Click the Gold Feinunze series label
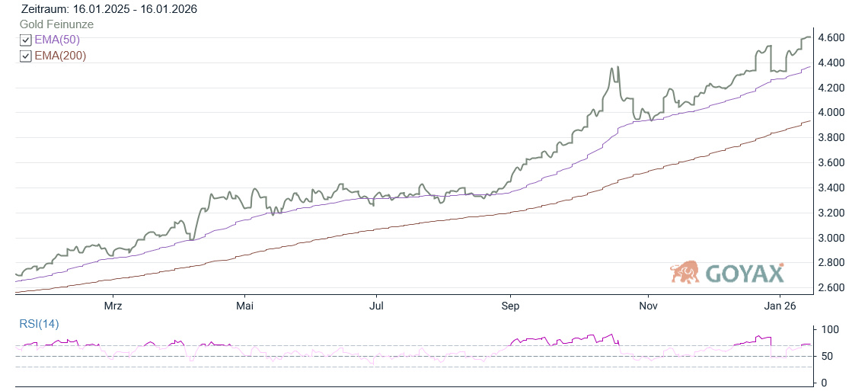This screenshot has height=391, width=868. pos(56,24)
